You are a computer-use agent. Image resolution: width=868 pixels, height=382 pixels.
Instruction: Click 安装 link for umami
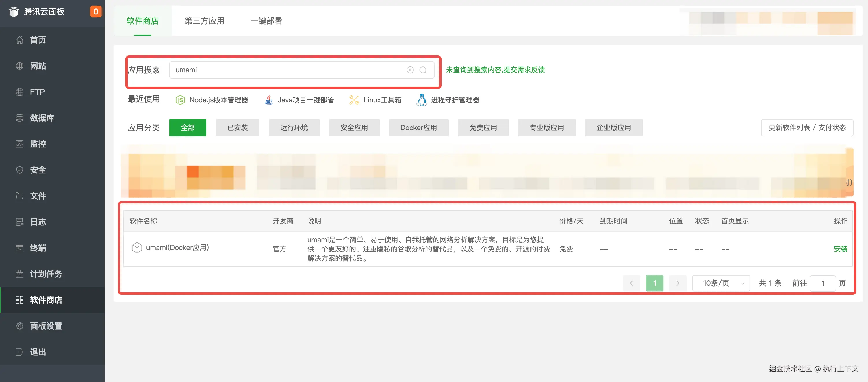pyautogui.click(x=840, y=249)
